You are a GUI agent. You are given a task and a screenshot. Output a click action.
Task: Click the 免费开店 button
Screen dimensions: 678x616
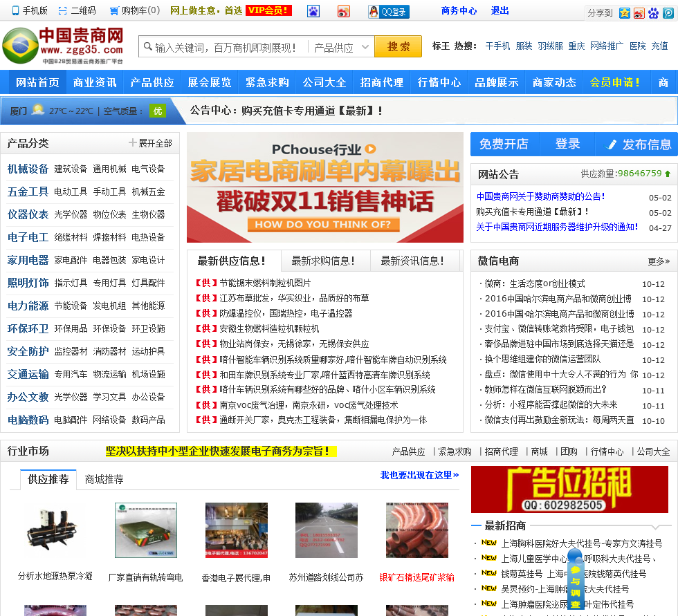coord(504,144)
